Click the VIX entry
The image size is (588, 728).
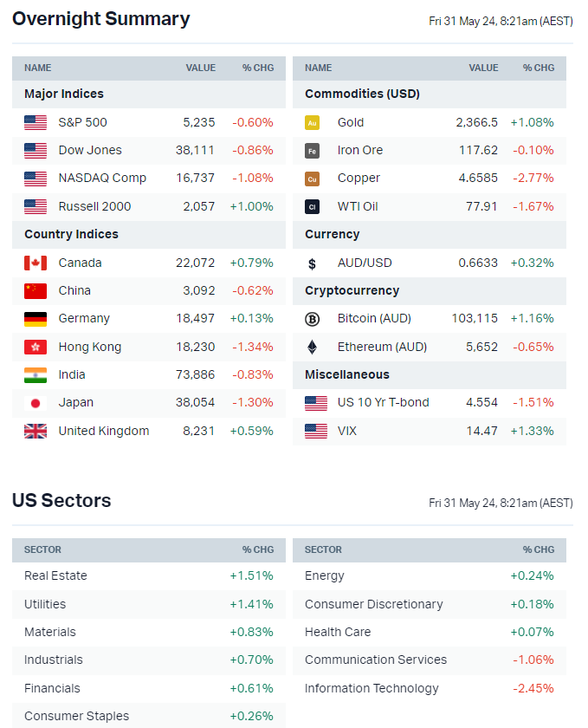point(346,431)
